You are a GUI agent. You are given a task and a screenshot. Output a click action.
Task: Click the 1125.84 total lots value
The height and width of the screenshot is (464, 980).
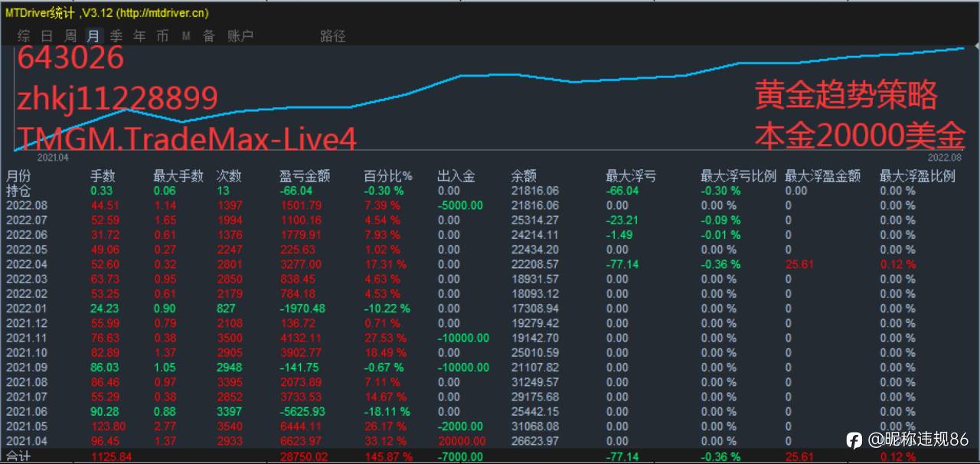coord(111,457)
